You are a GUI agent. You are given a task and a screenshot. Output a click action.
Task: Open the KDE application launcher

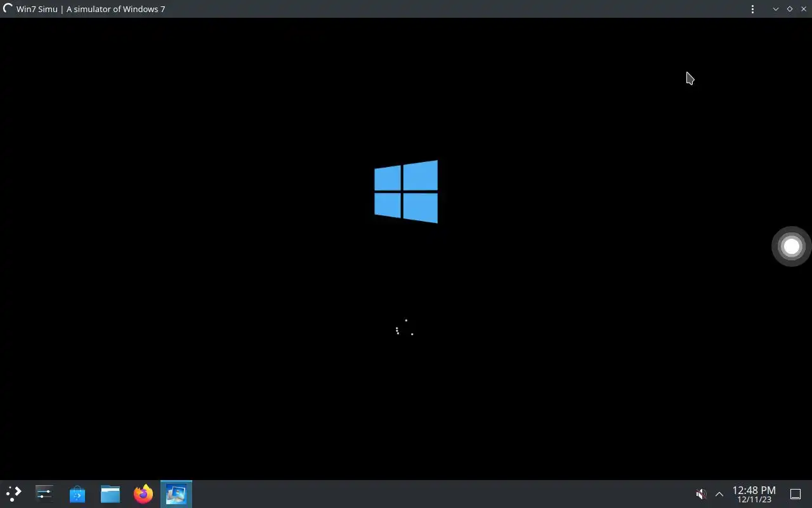(x=14, y=493)
